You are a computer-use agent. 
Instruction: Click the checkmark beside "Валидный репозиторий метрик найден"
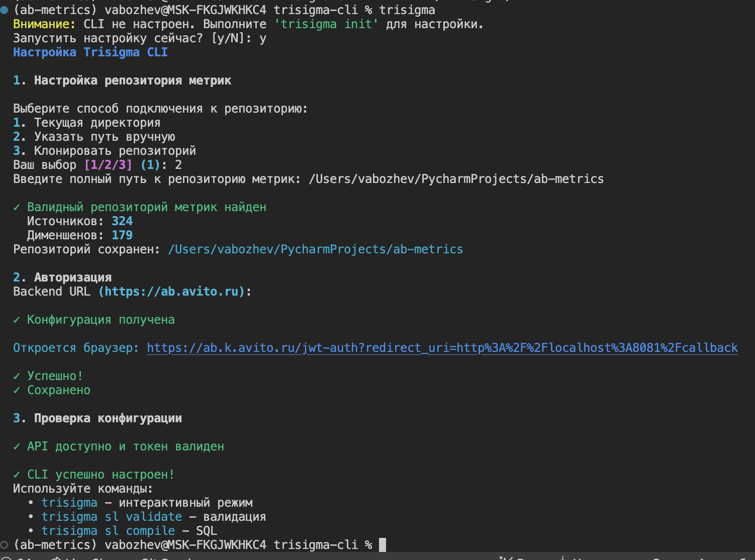coord(16,207)
